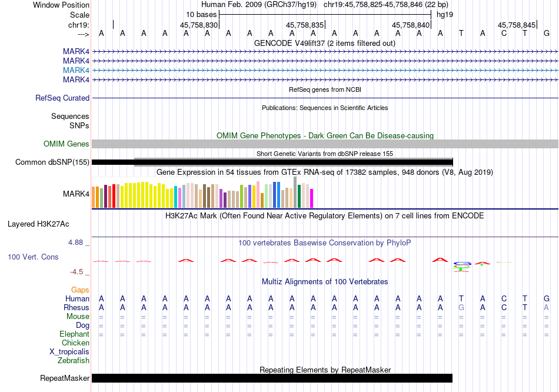Screen dimensions: 559x392
Task: Click the gray G base in Rhesus row
Action: 461,307
